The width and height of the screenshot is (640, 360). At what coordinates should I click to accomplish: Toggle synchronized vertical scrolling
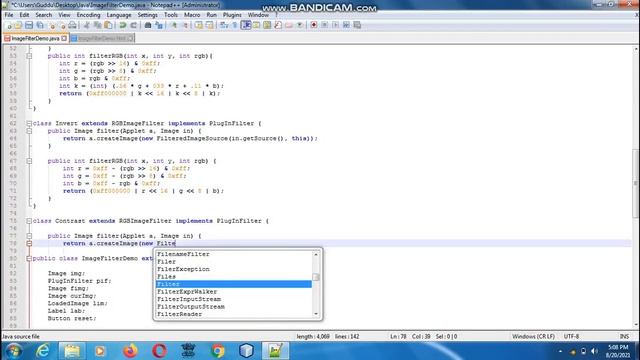click(x=198, y=25)
